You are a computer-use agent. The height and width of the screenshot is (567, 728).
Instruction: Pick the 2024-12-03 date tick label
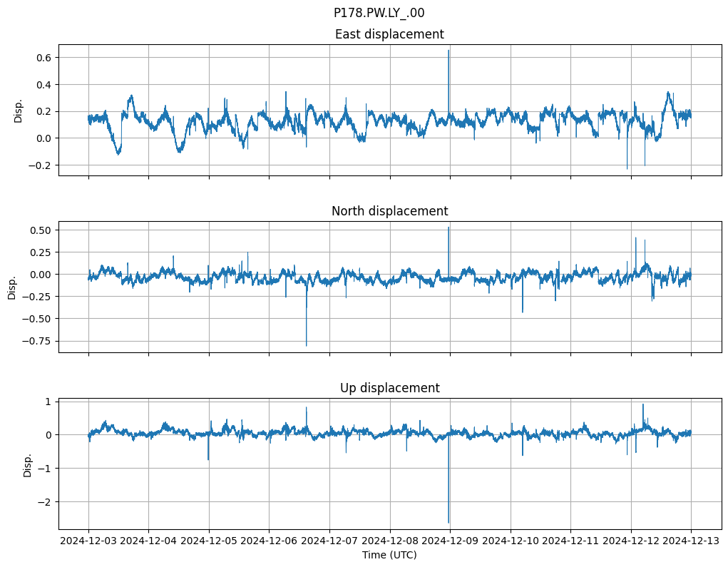[88, 541]
